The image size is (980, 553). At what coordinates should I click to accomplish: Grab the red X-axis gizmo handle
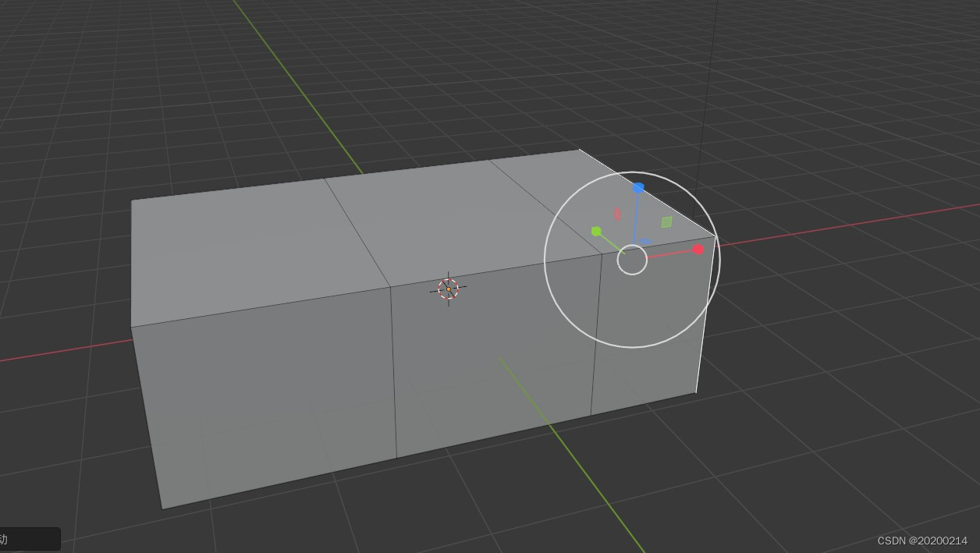click(x=698, y=250)
